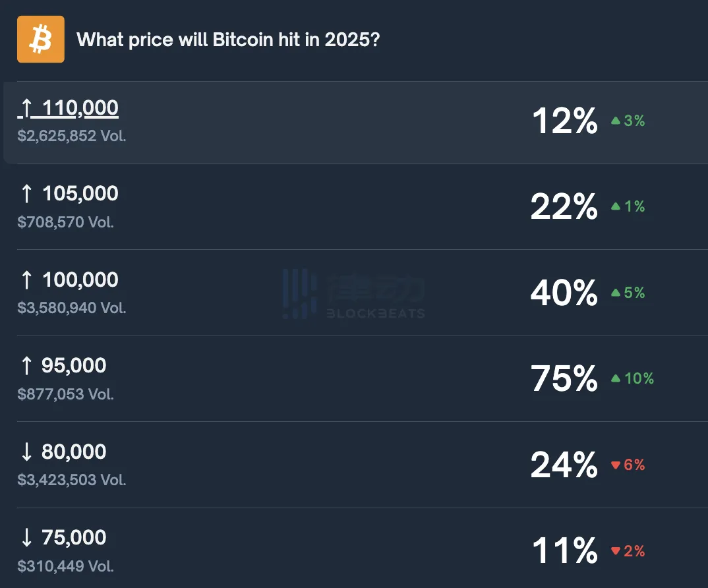Click the green 5% change indicator
708x588 pixels.
coord(628,293)
